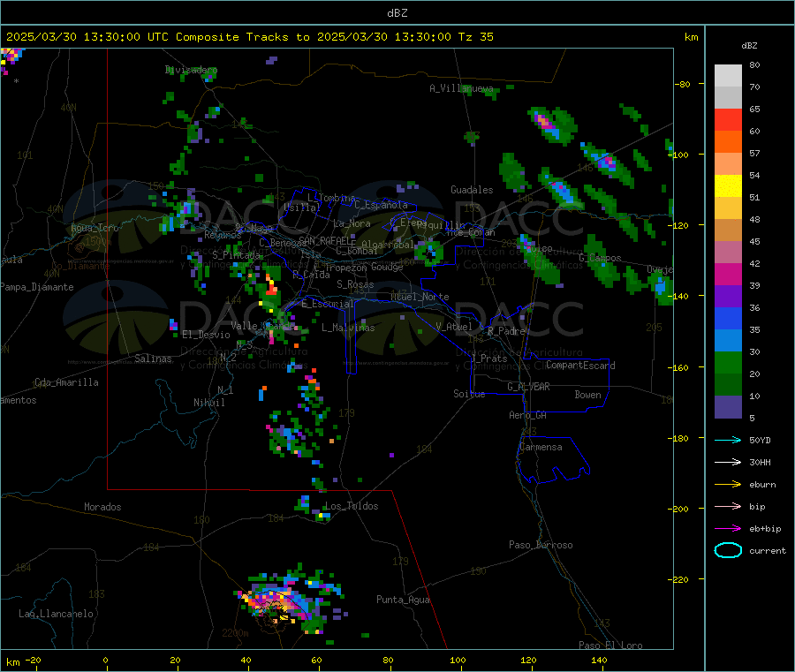Click the Divisadero location label
This screenshot has width=795, height=672.
click(x=191, y=70)
